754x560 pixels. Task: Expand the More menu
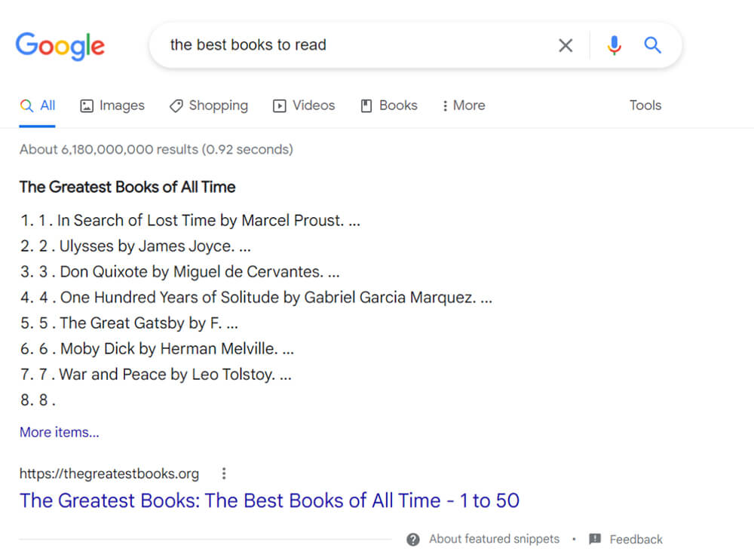464,106
